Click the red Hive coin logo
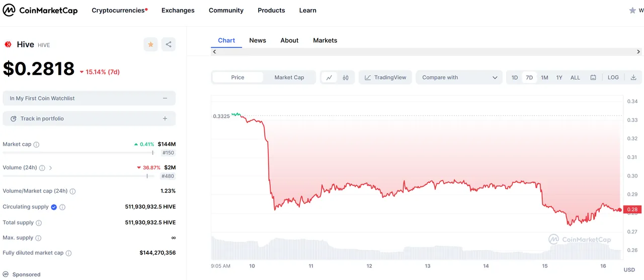The width and height of the screenshot is (644, 280). click(8, 44)
